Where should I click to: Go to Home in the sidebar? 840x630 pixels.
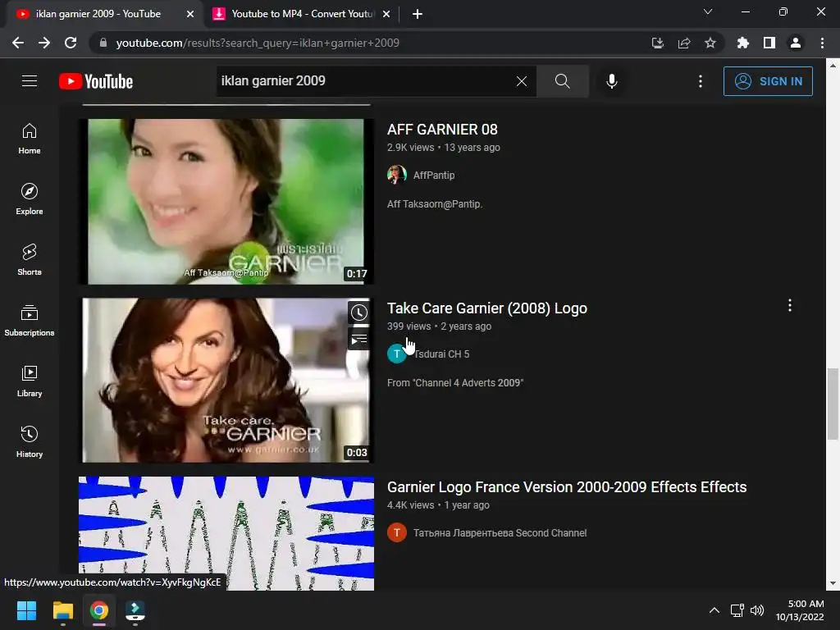tap(30, 138)
